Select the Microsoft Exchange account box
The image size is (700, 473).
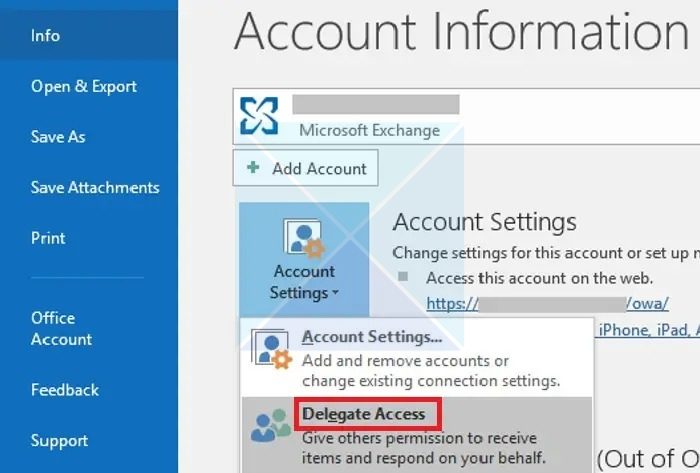pos(466,116)
